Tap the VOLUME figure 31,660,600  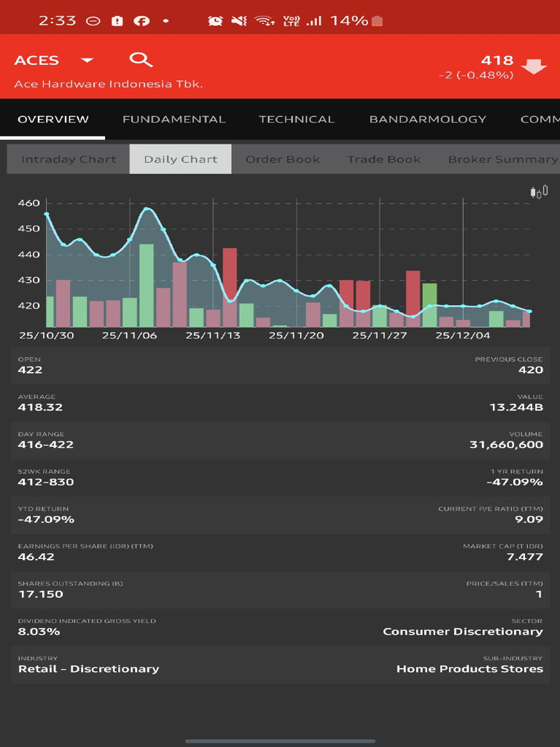(506, 444)
